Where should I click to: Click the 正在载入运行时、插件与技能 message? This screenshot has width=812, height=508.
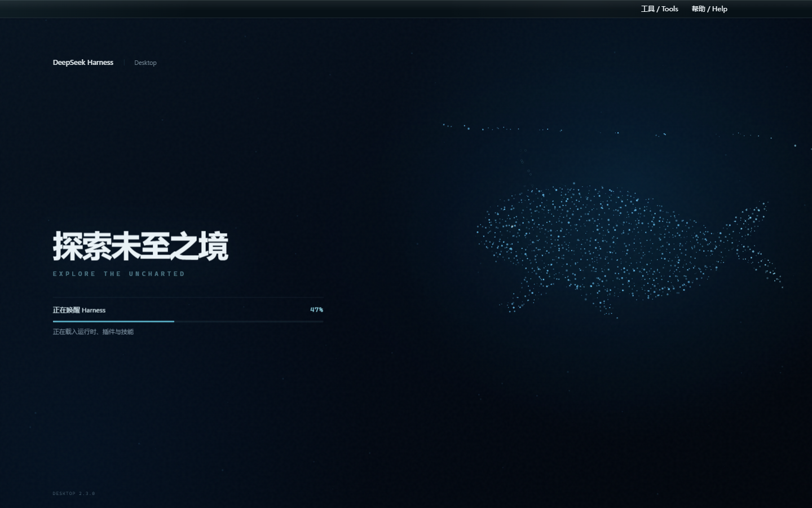click(93, 331)
